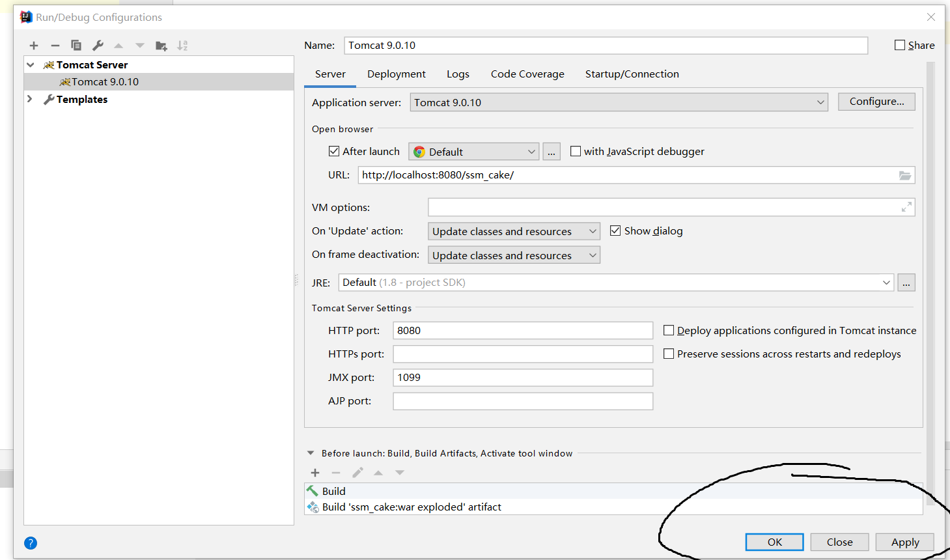Open the Default browser dropdown

474,152
